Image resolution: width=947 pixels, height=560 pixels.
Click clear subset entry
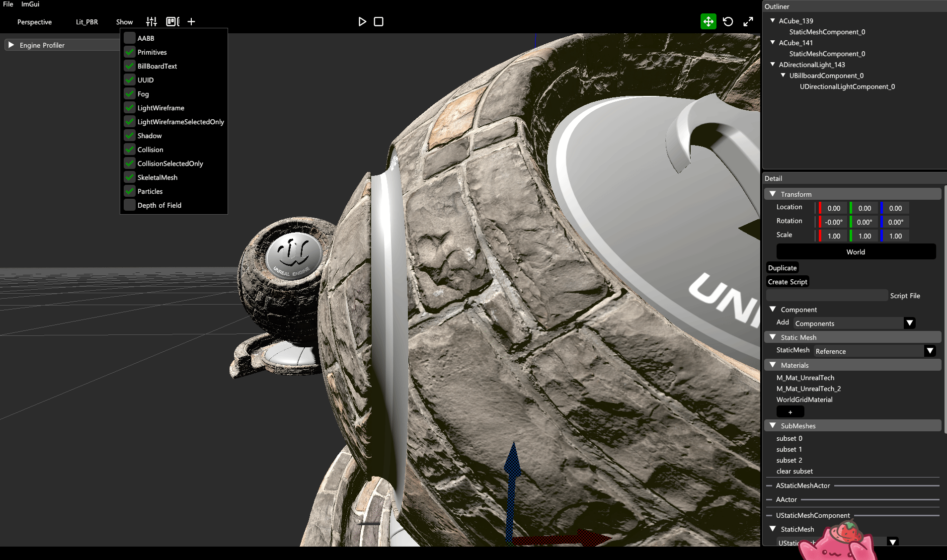pyautogui.click(x=795, y=471)
